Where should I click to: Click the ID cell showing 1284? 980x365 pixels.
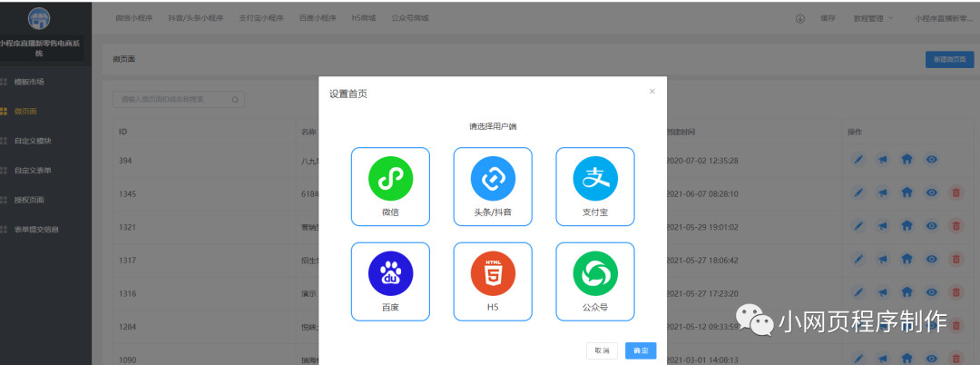[x=127, y=326]
